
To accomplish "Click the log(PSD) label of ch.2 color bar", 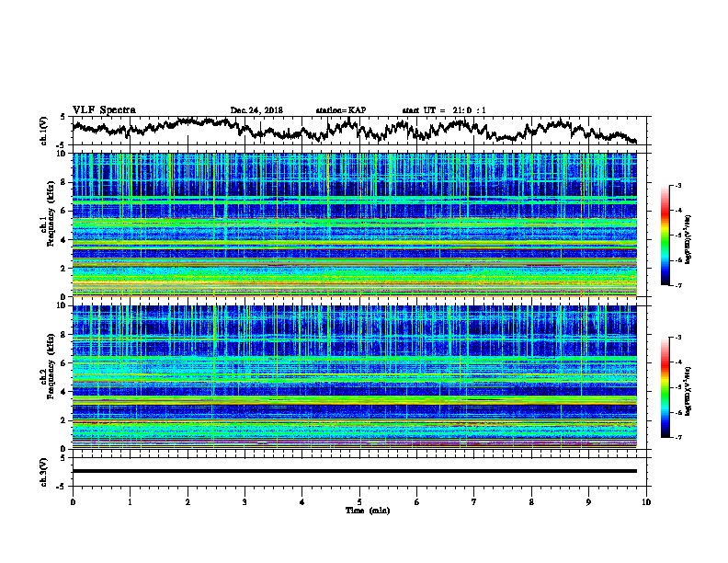I will tap(688, 391).
